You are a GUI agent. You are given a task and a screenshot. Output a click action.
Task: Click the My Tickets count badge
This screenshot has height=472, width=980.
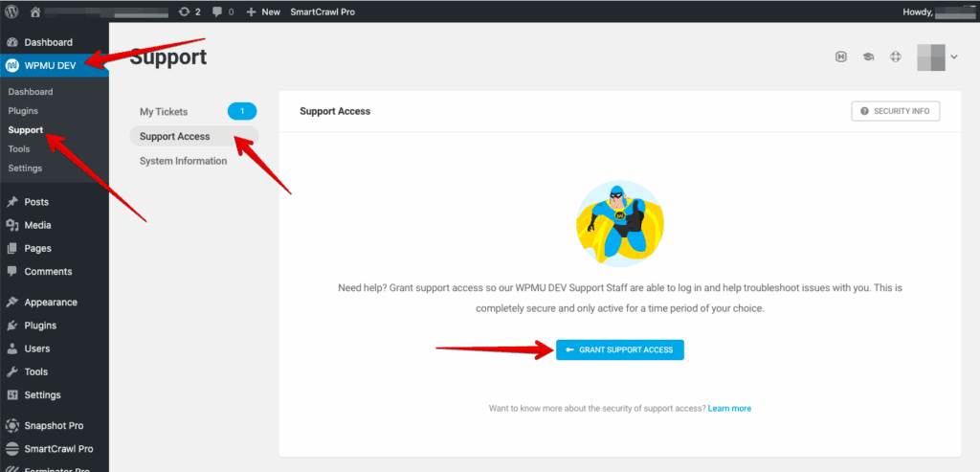241,111
